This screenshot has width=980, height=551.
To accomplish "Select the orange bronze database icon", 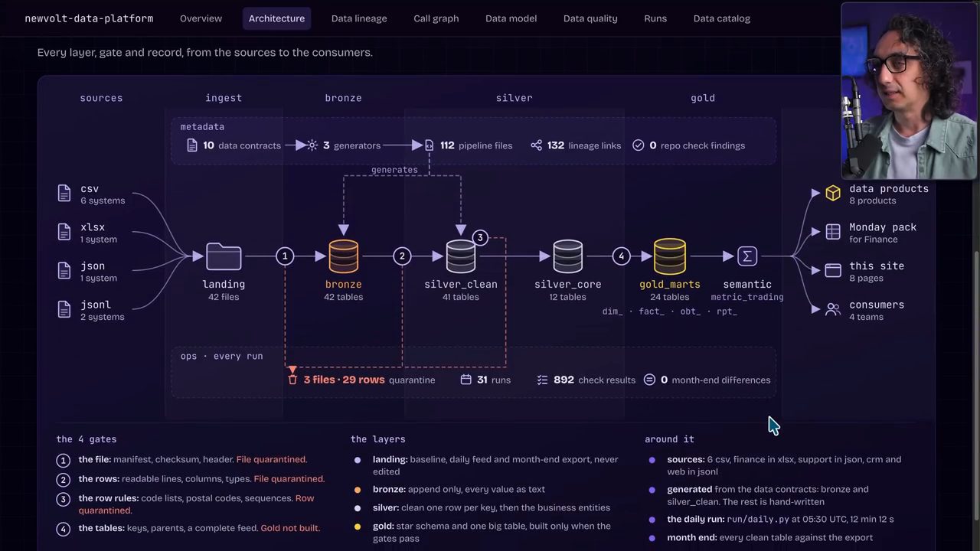I will point(343,256).
